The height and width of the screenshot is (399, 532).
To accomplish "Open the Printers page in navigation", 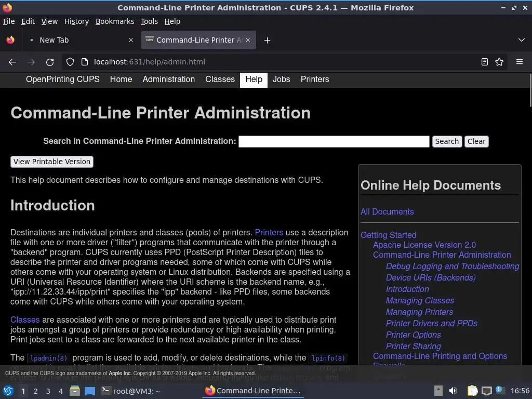I will point(315,79).
